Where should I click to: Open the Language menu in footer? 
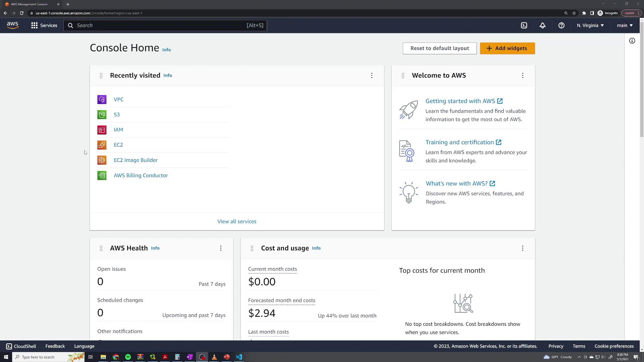tap(84, 346)
